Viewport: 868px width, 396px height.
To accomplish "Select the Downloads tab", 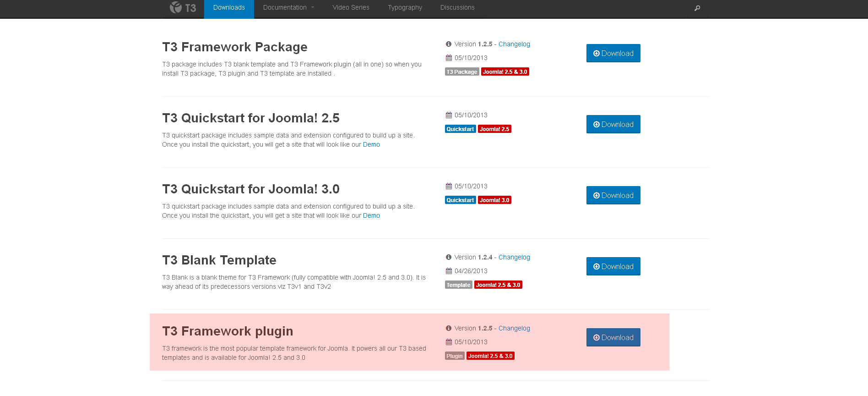I will (229, 8).
